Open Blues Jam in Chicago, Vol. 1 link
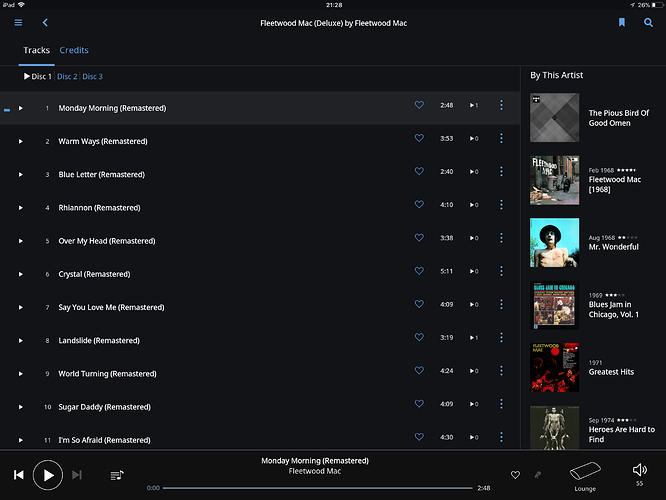The width and height of the screenshot is (666, 500). click(x=614, y=310)
